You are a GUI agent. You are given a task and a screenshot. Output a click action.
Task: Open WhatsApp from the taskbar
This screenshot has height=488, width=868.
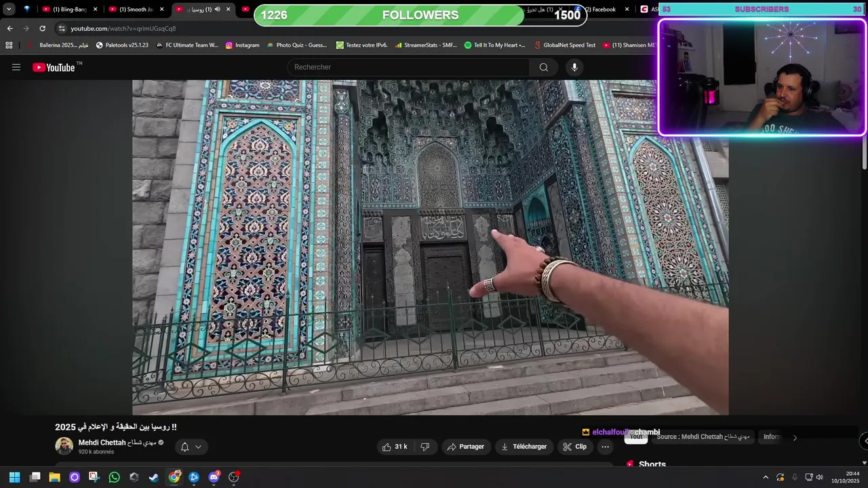[x=114, y=477]
